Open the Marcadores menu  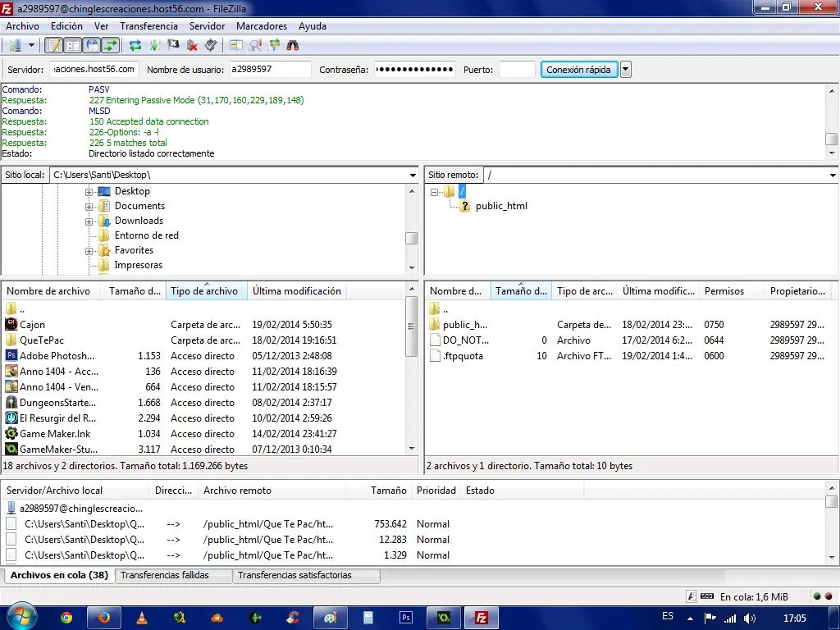pos(262,26)
